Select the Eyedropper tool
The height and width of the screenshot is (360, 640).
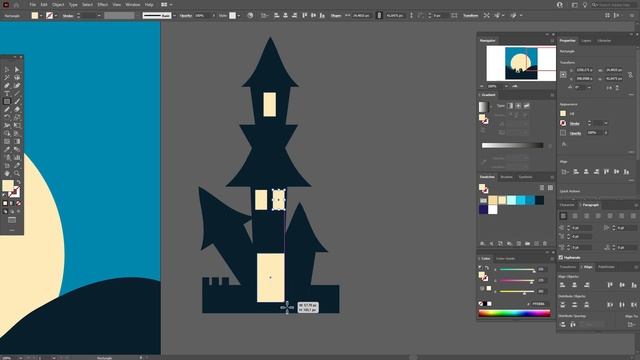(7, 149)
